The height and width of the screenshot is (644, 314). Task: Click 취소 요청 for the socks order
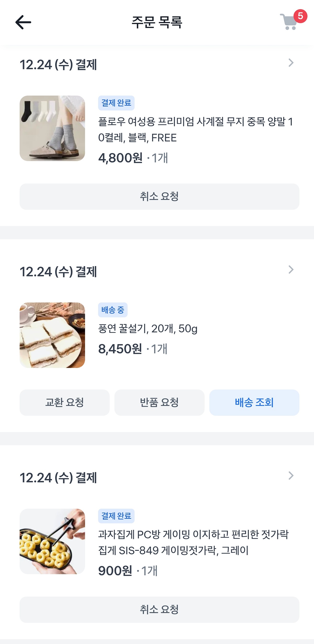(159, 196)
